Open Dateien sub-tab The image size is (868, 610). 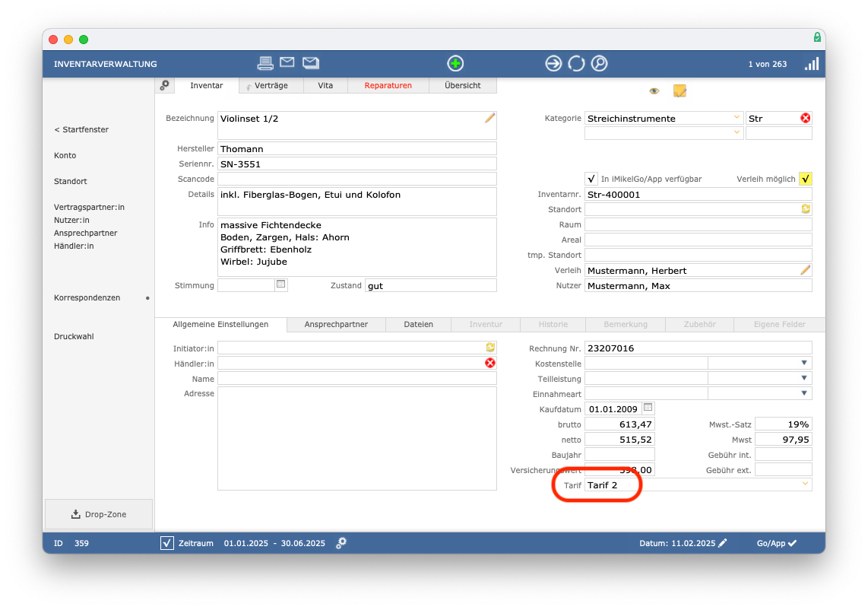419,325
